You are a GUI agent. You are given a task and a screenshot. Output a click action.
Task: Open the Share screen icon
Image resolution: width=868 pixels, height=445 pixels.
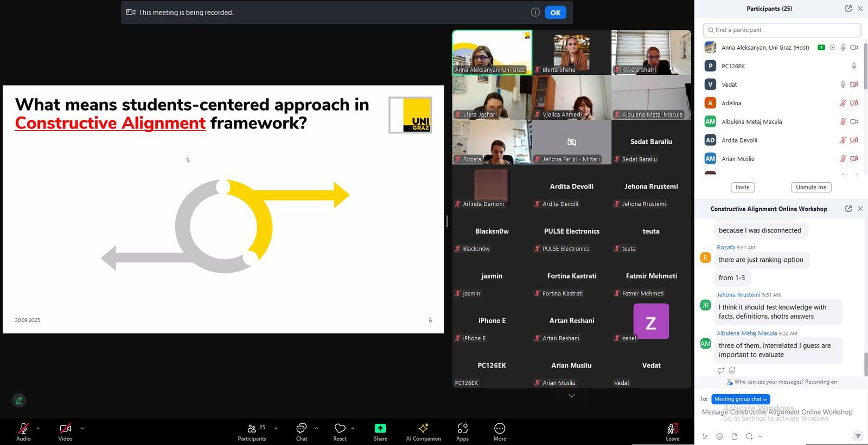coord(380,431)
